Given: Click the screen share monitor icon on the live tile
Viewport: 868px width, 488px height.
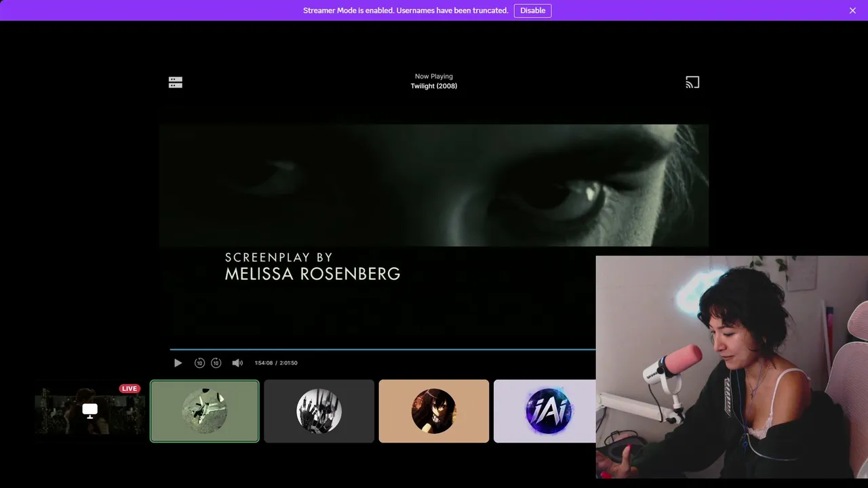Looking at the screenshot, I should (x=90, y=411).
